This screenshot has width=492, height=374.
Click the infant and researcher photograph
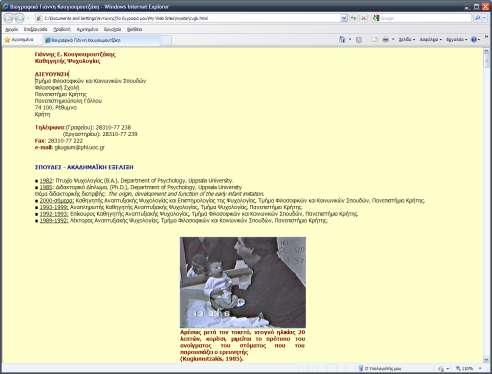(243, 282)
